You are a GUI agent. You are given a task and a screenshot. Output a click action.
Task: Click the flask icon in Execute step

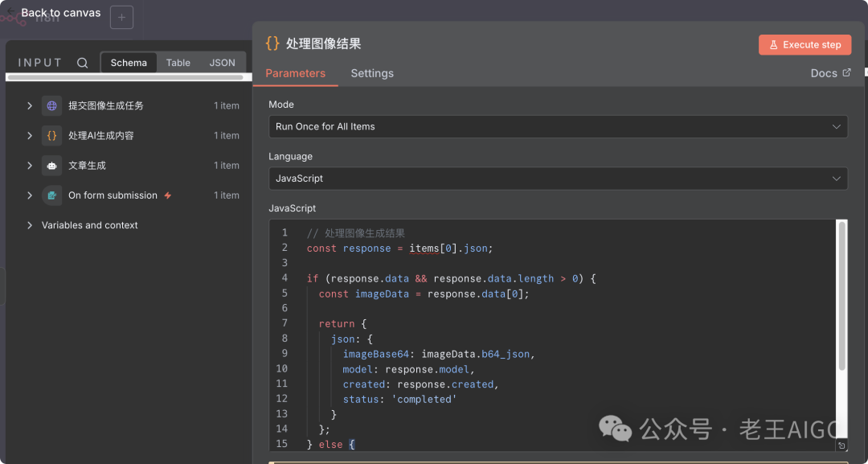773,45
